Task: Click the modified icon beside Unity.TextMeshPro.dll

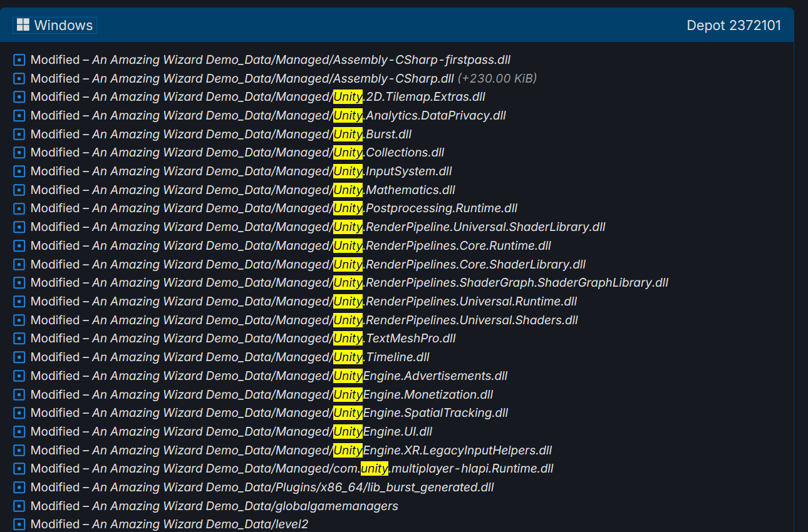Action: click(19, 339)
